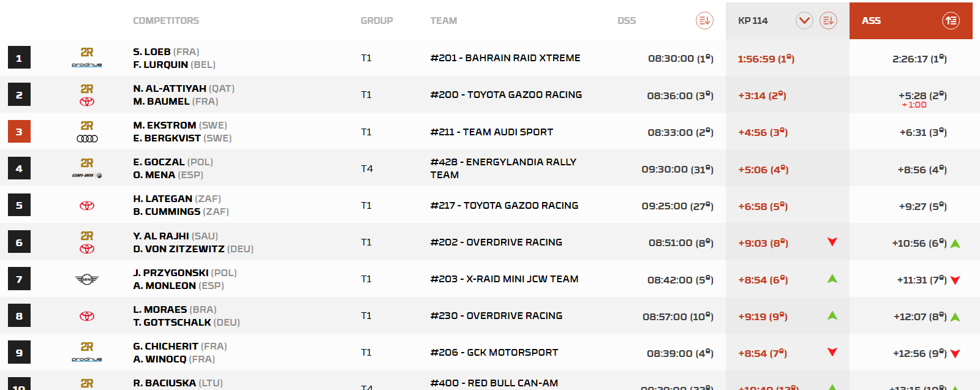Open competitor J. PRZYGONSKI
The height and width of the screenshot is (390, 980).
(171, 272)
